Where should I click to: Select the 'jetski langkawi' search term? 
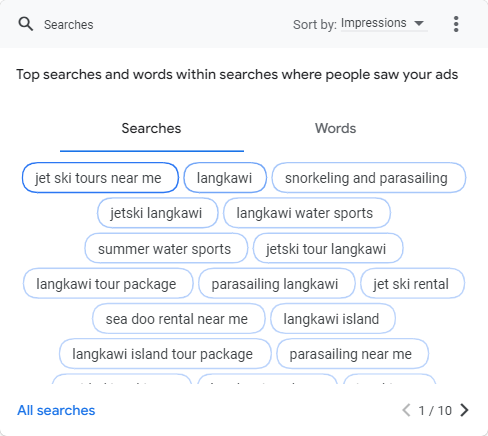[158, 213]
